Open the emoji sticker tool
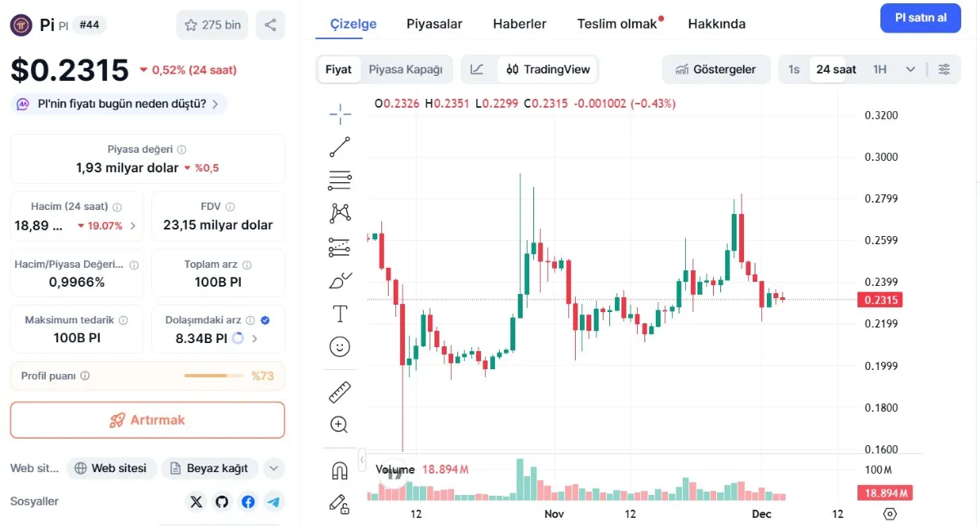The width and height of the screenshot is (980, 526). pyautogui.click(x=340, y=347)
